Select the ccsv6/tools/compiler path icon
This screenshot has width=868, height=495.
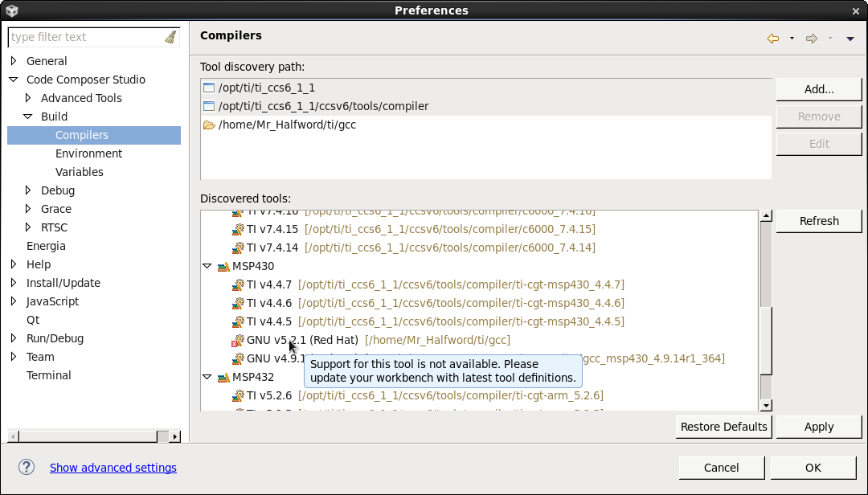209,106
